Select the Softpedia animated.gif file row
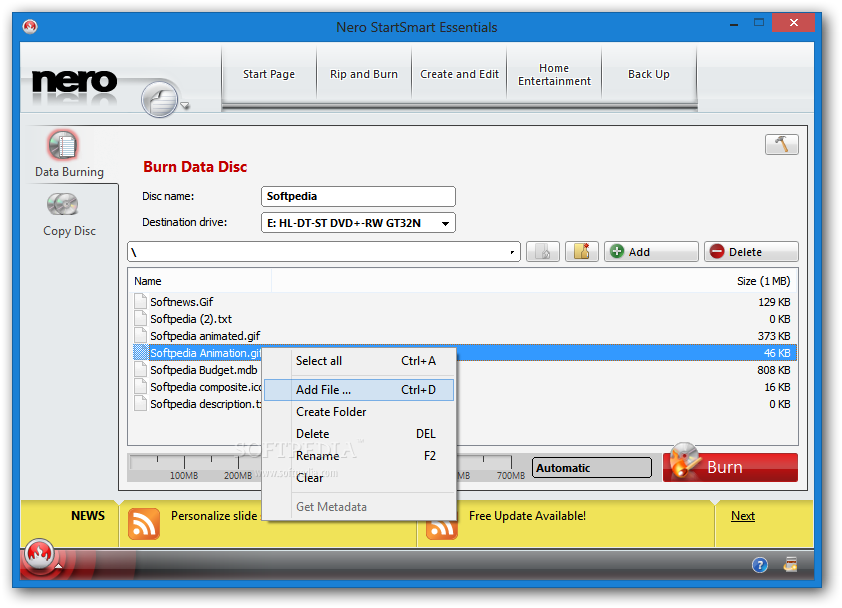 [462, 336]
